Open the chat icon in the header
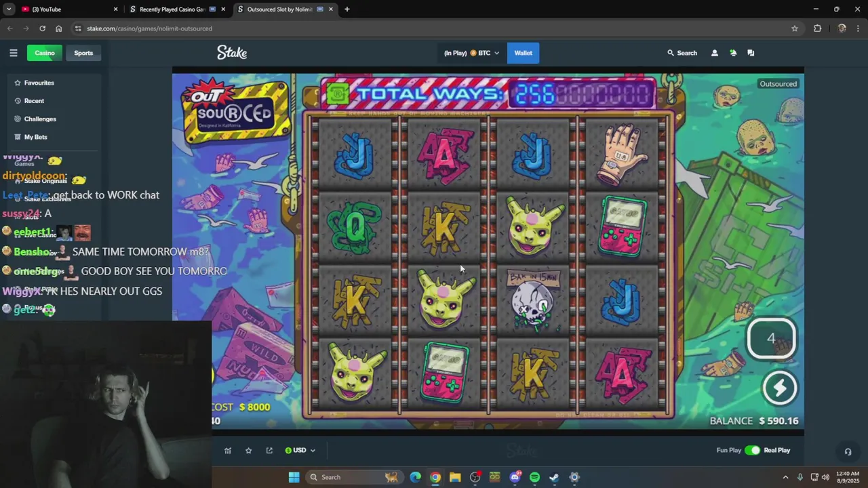This screenshot has width=868, height=488. tap(751, 53)
